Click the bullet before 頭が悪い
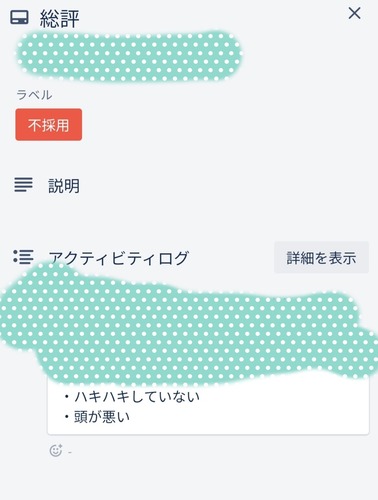Screen dimensions: 378x500 pyautogui.click(x=67, y=417)
